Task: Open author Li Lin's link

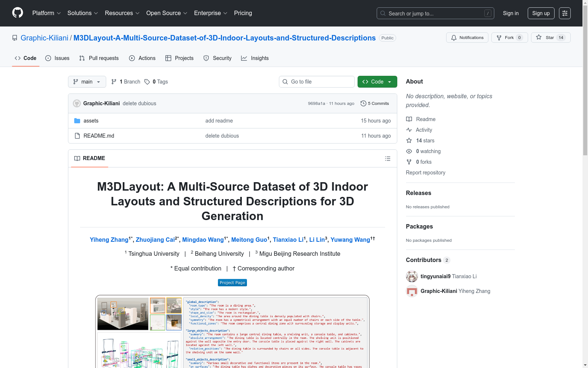Action: 317,240
